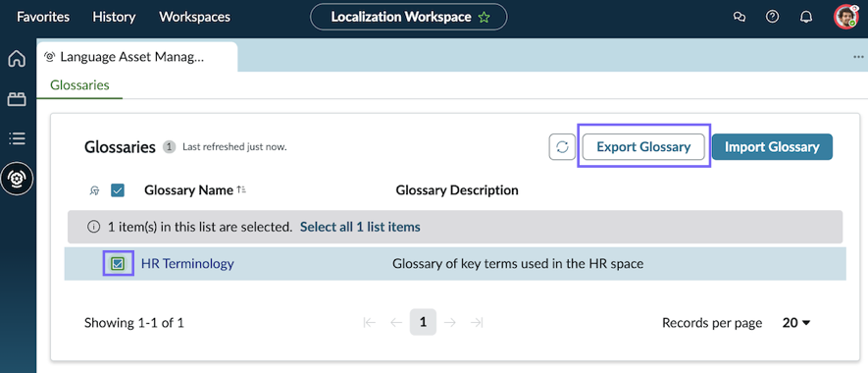Click page number 1 button
Screen dimensions: 868x373
pos(423,323)
